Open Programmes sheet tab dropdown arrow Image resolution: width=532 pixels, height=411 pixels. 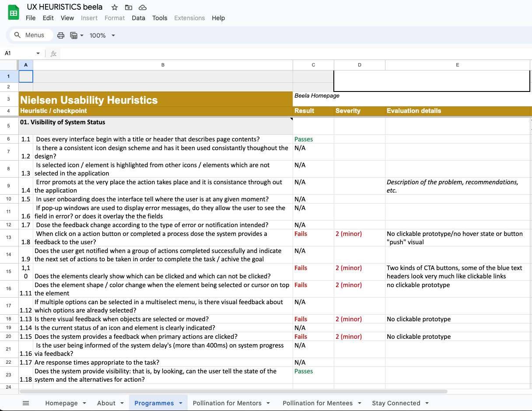[180, 403]
